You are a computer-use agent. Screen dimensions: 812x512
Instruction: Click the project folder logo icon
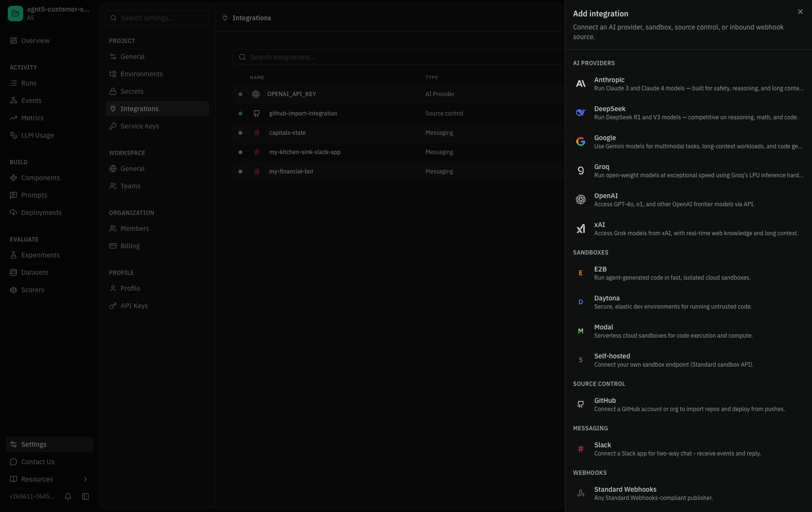tap(15, 14)
